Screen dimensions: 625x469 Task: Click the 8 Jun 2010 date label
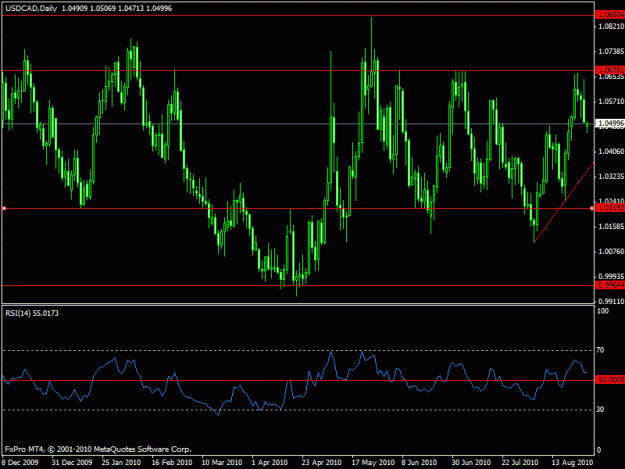[x=419, y=463]
